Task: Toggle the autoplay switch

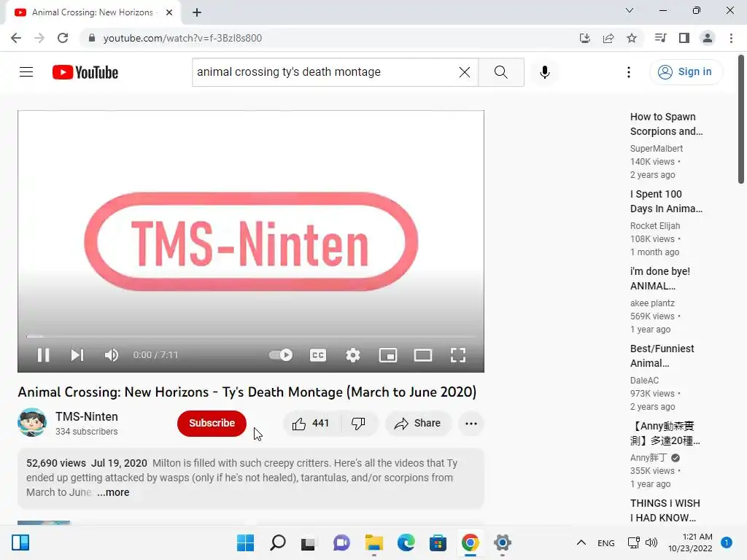Action: pyautogui.click(x=281, y=355)
